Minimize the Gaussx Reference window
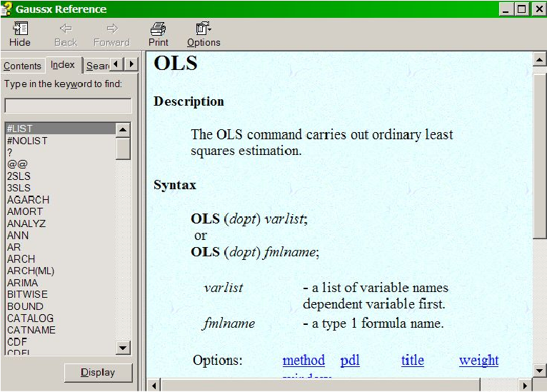The width and height of the screenshot is (547, 392). (x=506, y=9)
